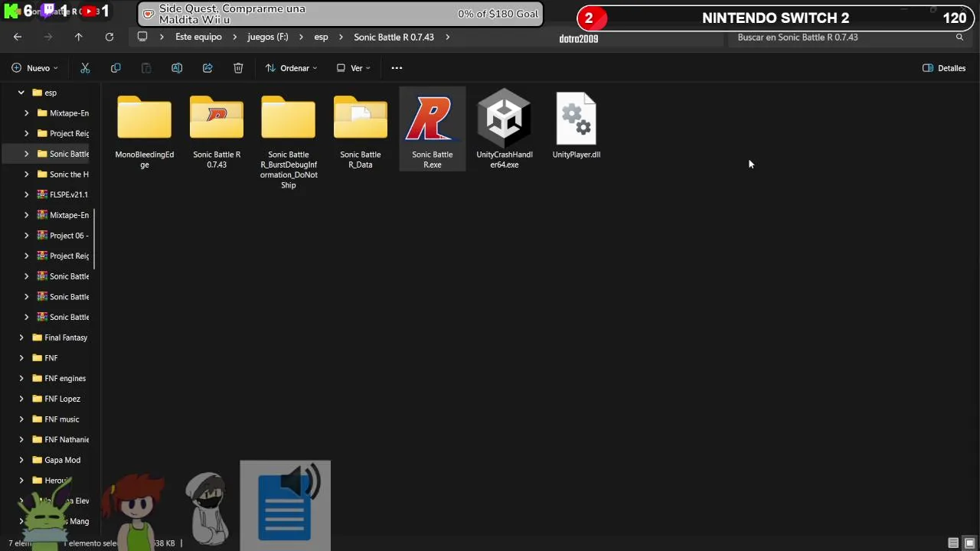Open the three-dot See more menu
The height and width of the screenshot is (551, 980).
(x=397, y=68)
